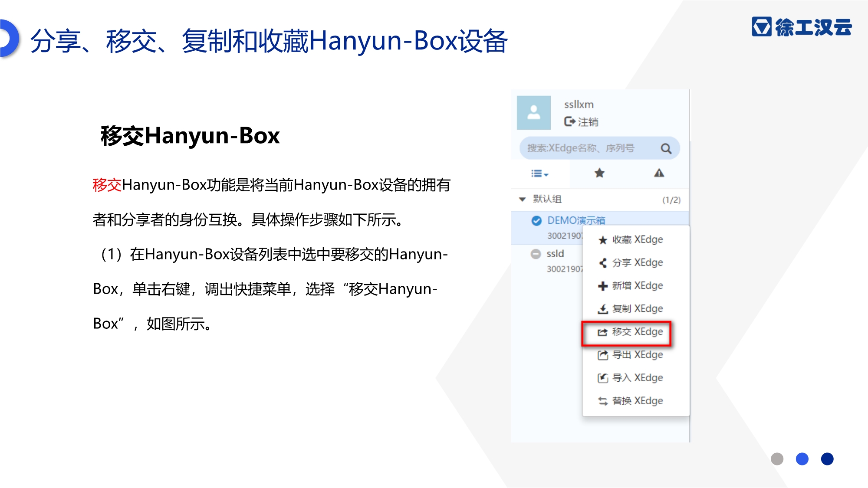Select the ssld device row
The height and width of the screenshot is (488, 868).
[x=547, y=261]
